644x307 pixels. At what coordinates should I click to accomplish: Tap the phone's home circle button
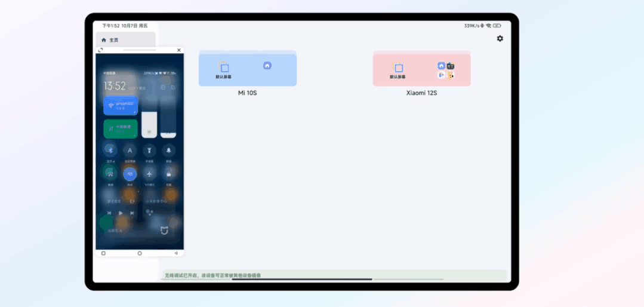click(x=140, y=253)
